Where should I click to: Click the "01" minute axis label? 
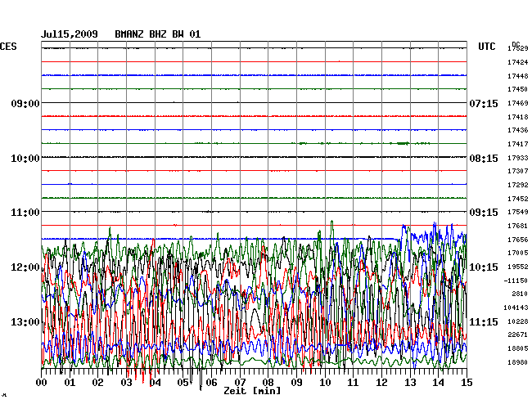point(70,383)
